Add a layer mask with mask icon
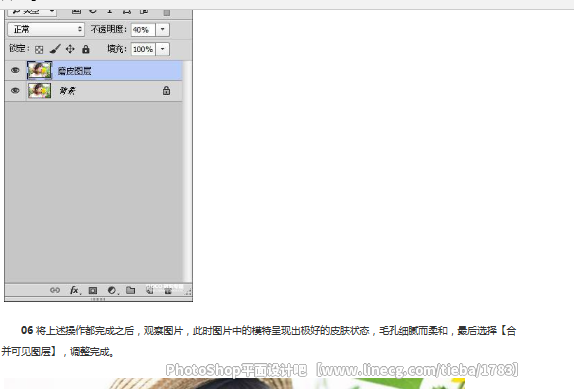Image resolution: width=574 pixels, height=389 pixels. [x=93, y=291]
